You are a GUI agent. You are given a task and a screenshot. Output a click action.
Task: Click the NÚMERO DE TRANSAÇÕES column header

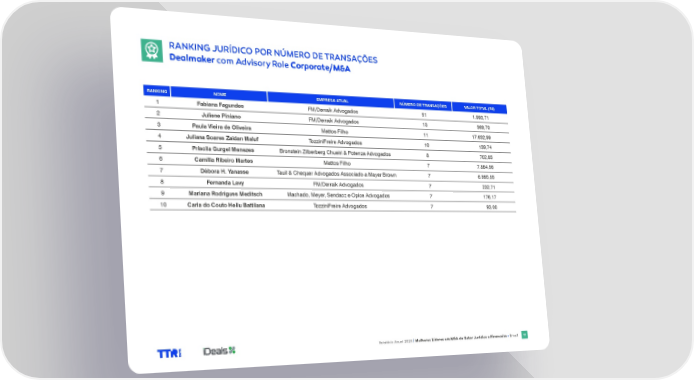point(423,105)
